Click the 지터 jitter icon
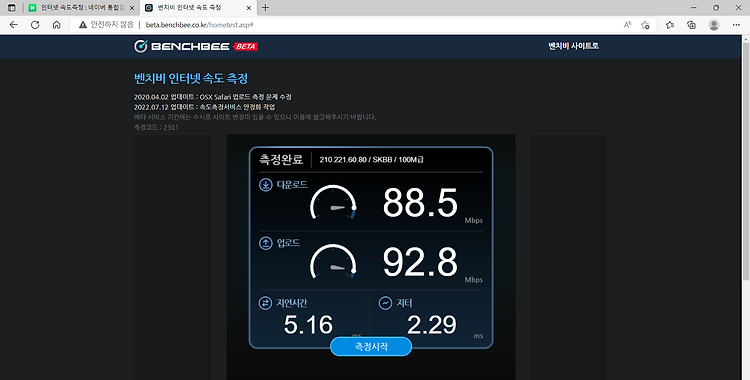The width and height of the screenshot is (750, 380). tap(386, 303)
